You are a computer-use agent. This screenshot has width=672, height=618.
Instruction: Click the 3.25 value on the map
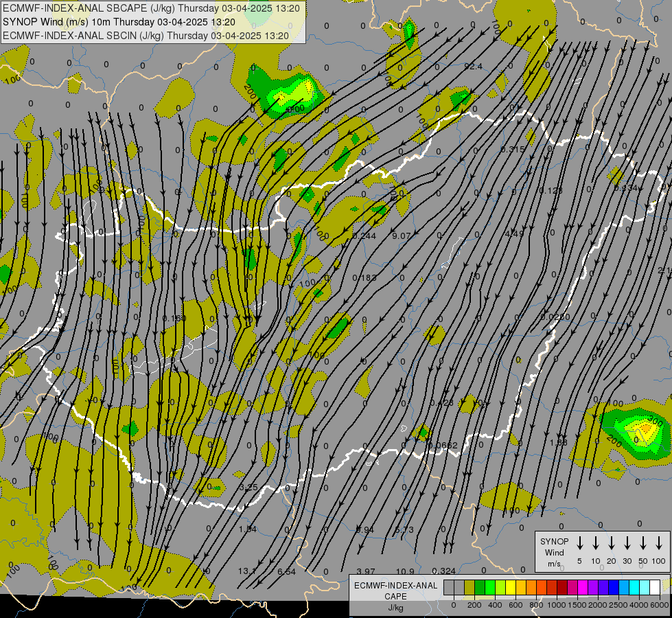click(248, 488)
